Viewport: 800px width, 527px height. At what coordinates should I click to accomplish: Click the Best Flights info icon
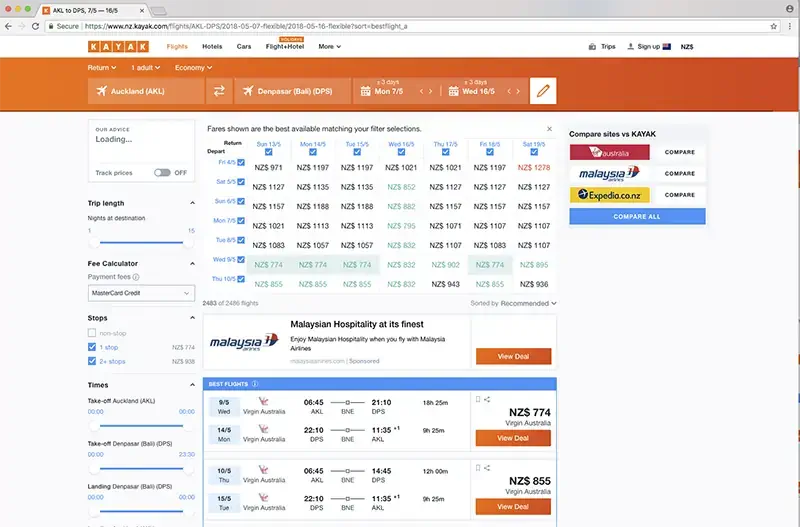[255, 383]
